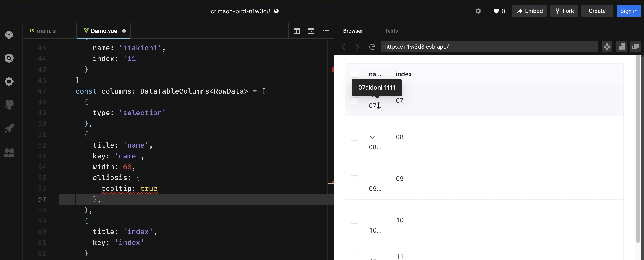Open the Deployment rocket panel
Image resolution: width=644 pixels, height=260 pixels.
pos(9,128)
